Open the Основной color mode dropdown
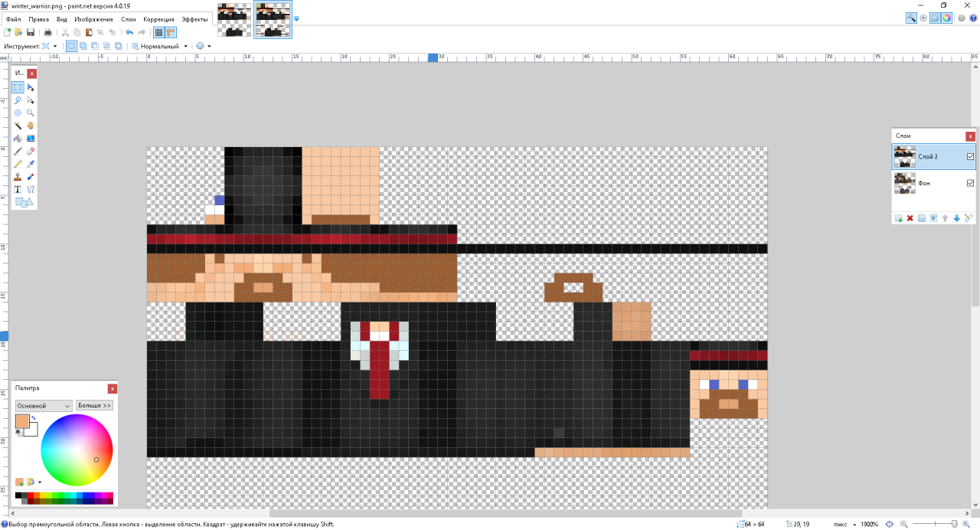This screenshot has width=980, height=530. 44,405
